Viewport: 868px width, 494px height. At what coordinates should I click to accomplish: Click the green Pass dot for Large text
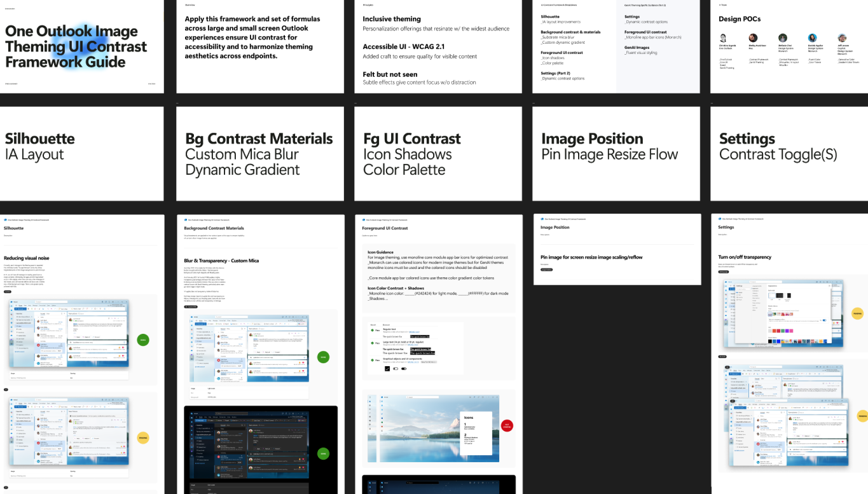(373, 343)
